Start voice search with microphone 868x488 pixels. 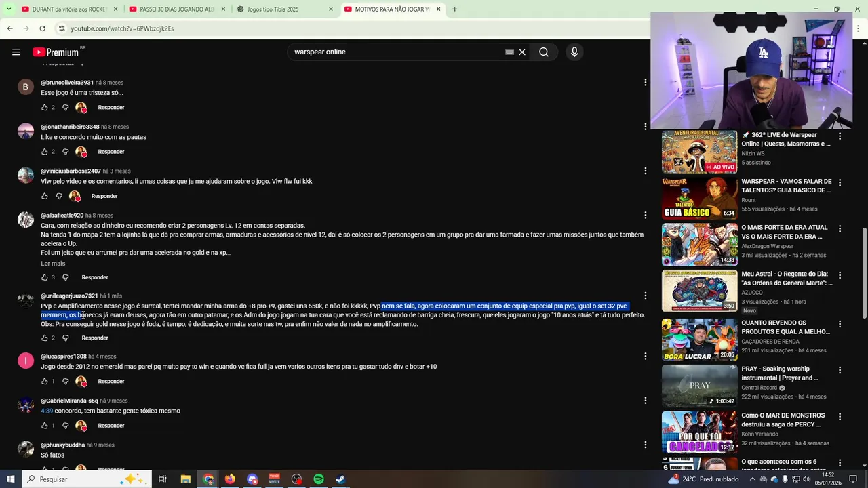coord(574,52)
